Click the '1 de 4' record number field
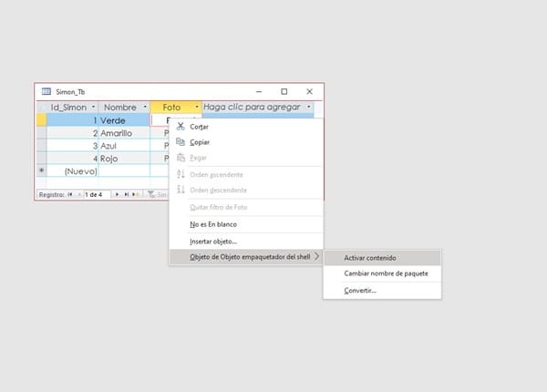 [x=97, y=194]
